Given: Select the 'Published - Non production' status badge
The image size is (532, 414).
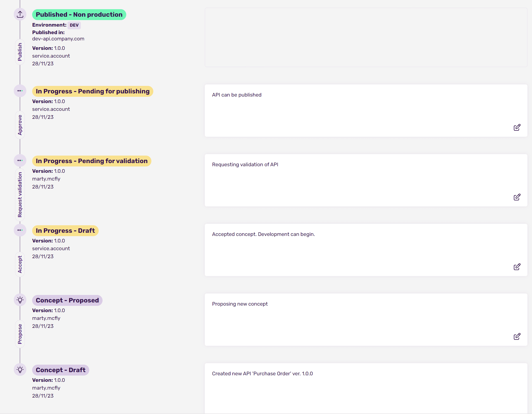Looking at the screenshot, I should click(79, 15).
